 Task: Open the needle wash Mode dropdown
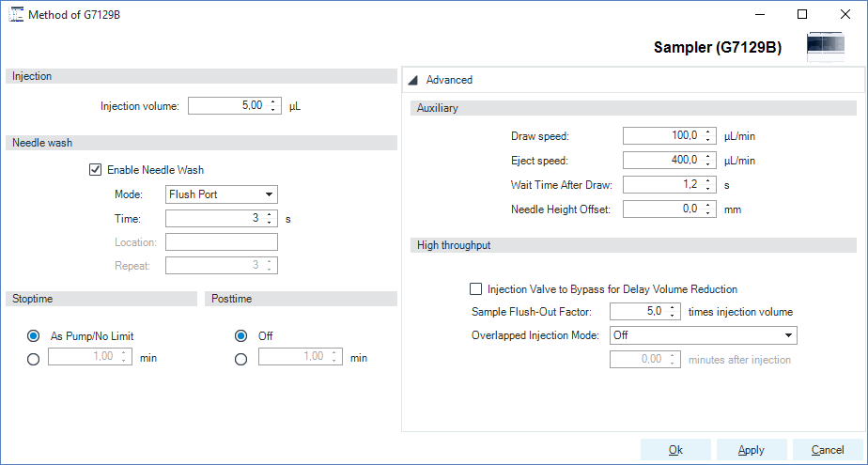pyautogui.click(x=222, y=194)
